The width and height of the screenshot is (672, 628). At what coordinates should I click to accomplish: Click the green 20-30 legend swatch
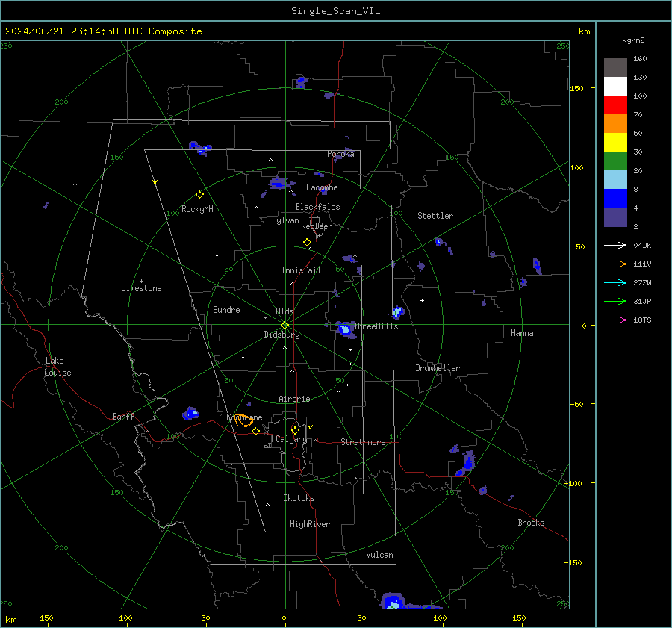click(x=615, y=161)
